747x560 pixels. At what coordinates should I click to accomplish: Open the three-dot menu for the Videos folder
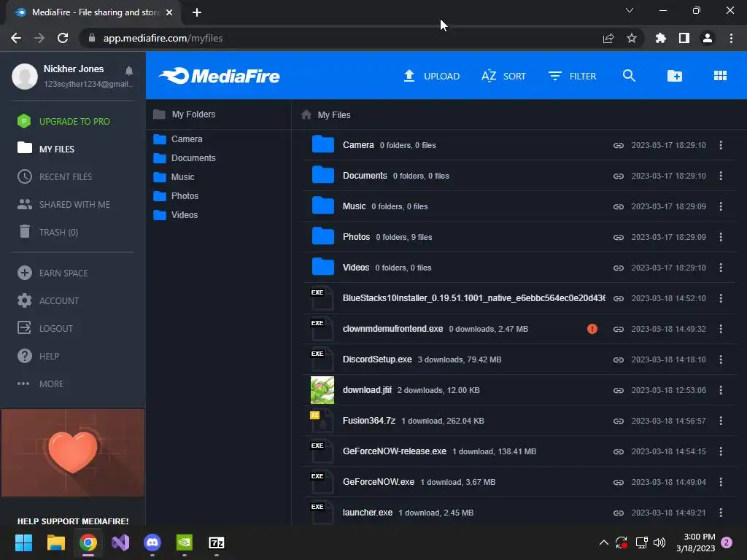pyautogui.click(x=721, y=268)
